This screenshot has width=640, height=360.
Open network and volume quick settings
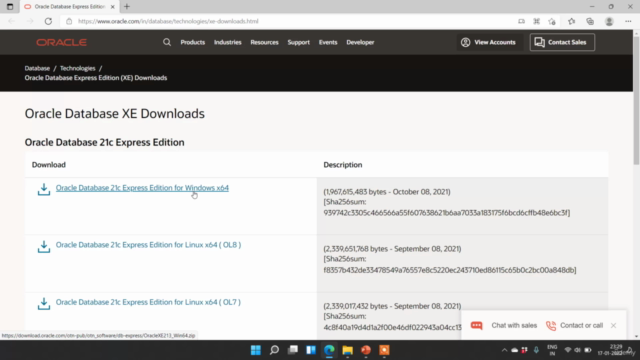pos(578,350)
